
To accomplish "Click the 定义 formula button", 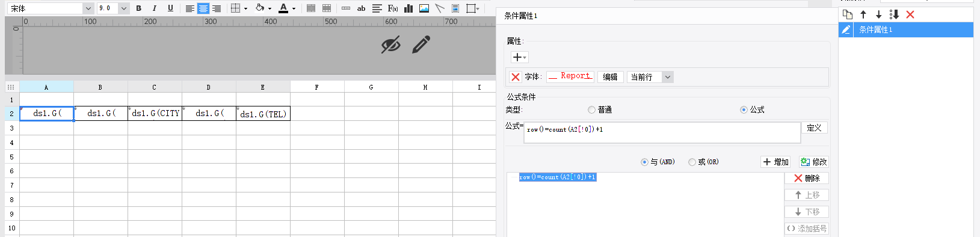I will pyautogui.click(x=814, y=128).
